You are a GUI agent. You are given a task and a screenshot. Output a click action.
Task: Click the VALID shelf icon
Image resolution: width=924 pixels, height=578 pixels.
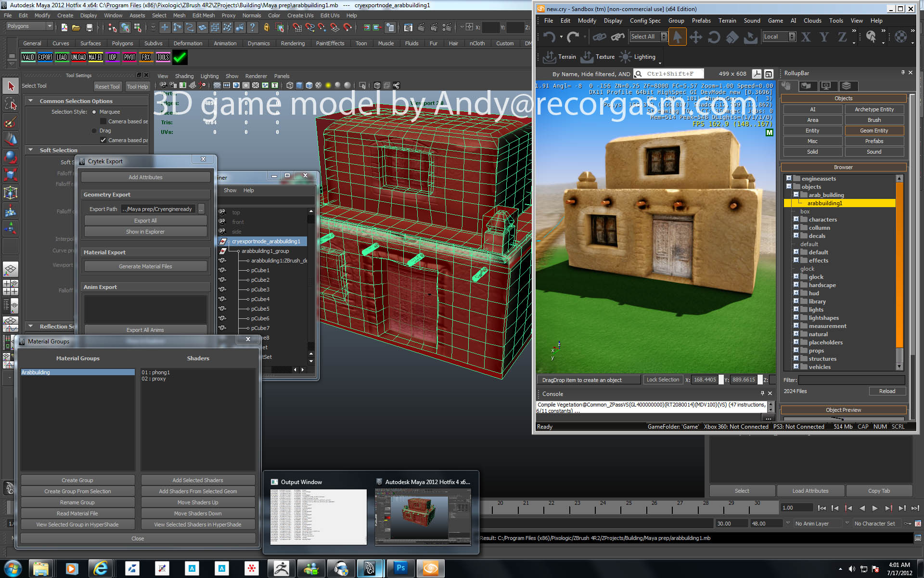(x=28, y=57)
